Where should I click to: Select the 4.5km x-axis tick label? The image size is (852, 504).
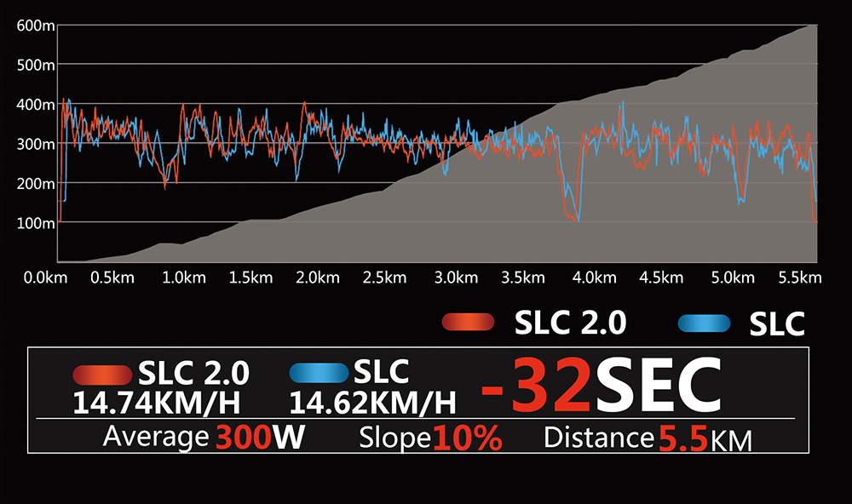660,278
